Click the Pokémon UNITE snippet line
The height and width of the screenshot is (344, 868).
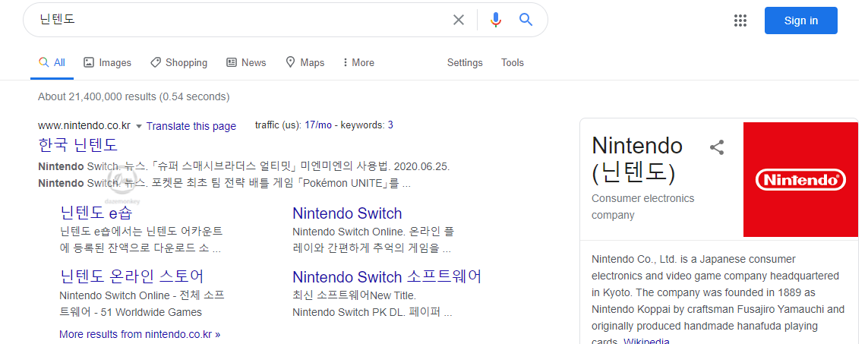click(x=224, y=183)
